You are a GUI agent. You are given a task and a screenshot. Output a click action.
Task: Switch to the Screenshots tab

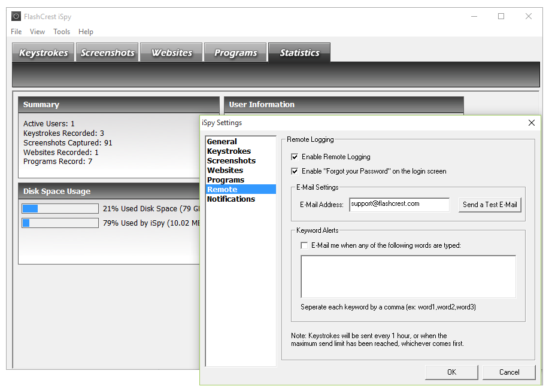108,53
